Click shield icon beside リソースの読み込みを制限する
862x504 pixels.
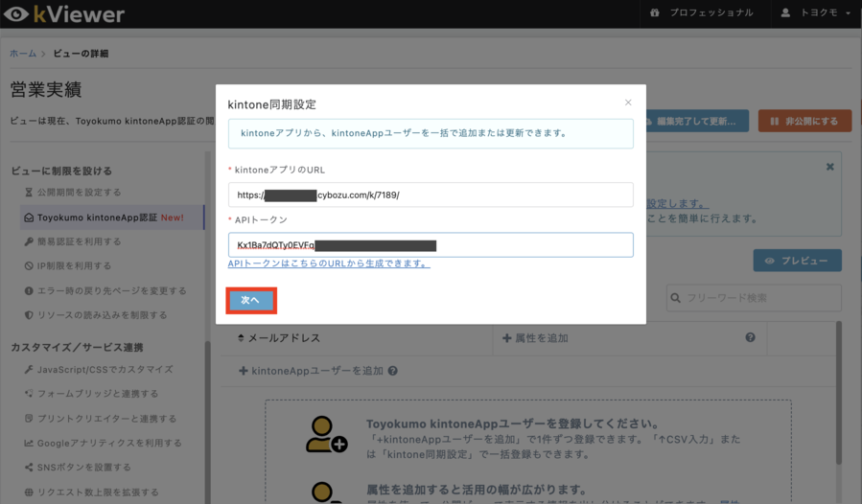[29, 315]
